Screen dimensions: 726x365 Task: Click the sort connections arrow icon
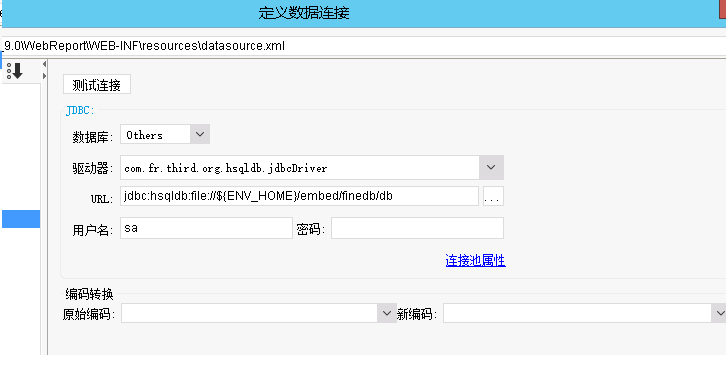coord(15,71)
